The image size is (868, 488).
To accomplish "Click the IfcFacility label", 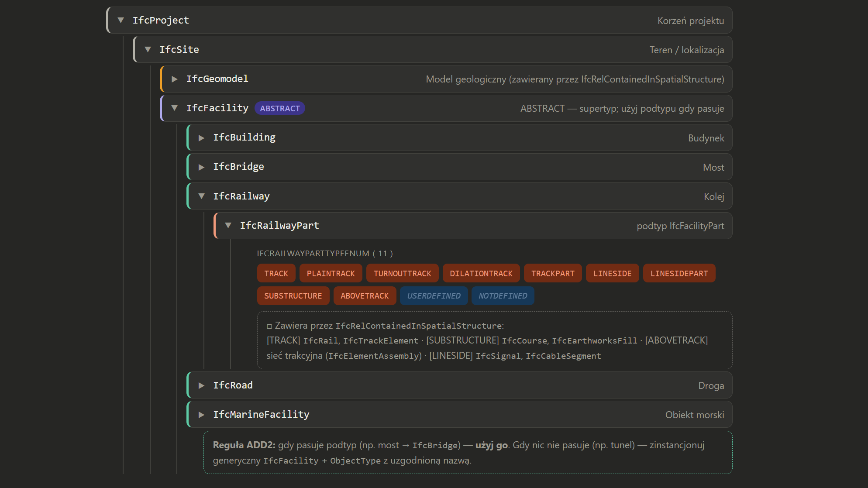I will (217, 108).
